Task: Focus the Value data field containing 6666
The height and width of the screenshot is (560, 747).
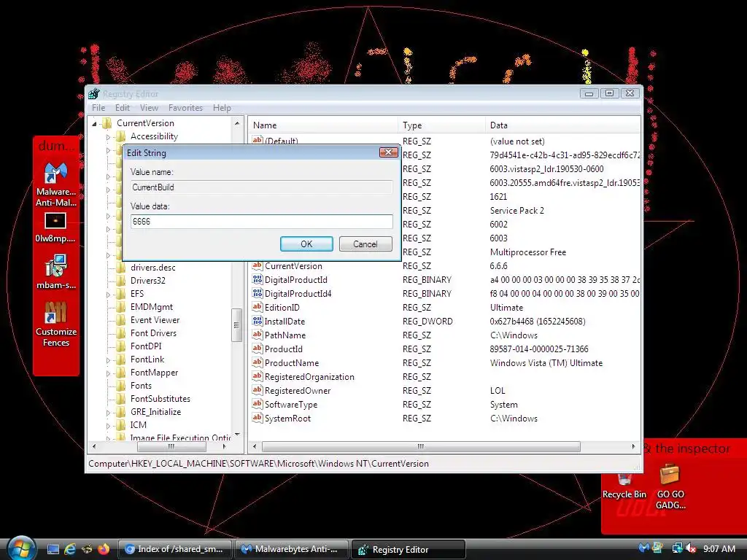Action: (x=262, y=222)
